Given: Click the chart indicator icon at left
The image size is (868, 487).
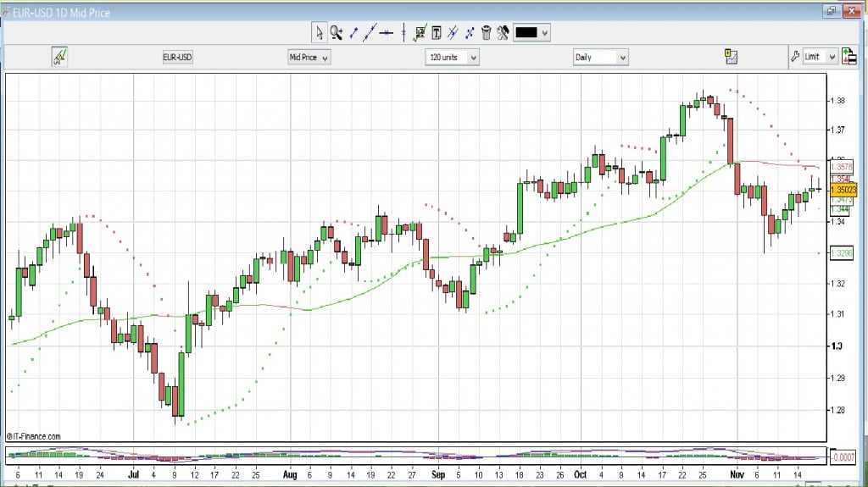Looking at the screenshot, I should 59,57.
